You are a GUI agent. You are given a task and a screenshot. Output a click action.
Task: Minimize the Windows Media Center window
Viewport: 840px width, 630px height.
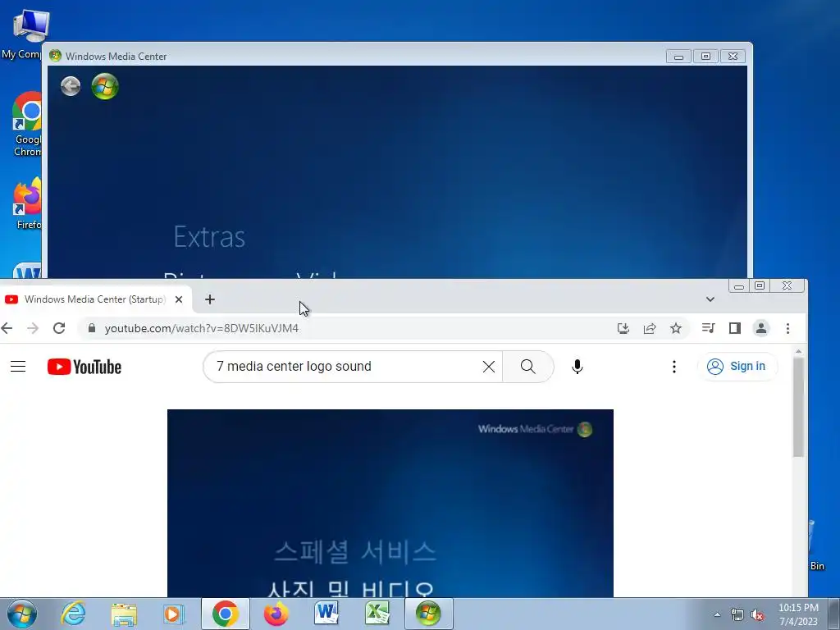pos(678,57)
